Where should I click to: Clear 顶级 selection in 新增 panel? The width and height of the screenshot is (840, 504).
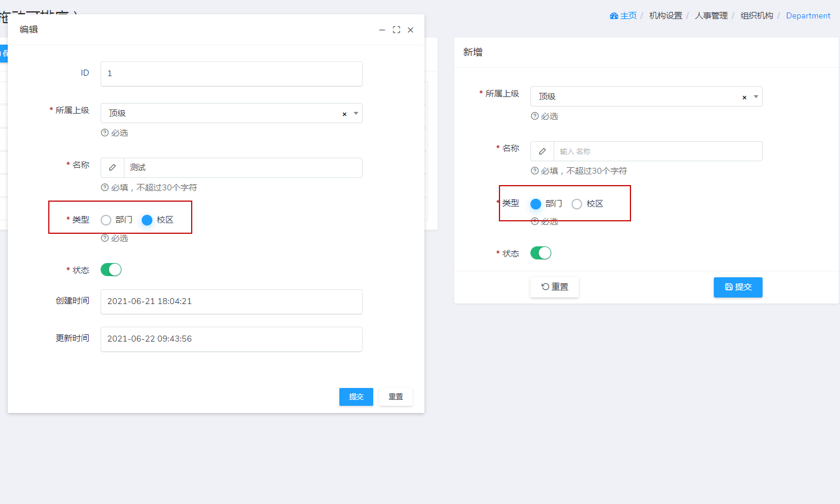[x=744, y=97]
